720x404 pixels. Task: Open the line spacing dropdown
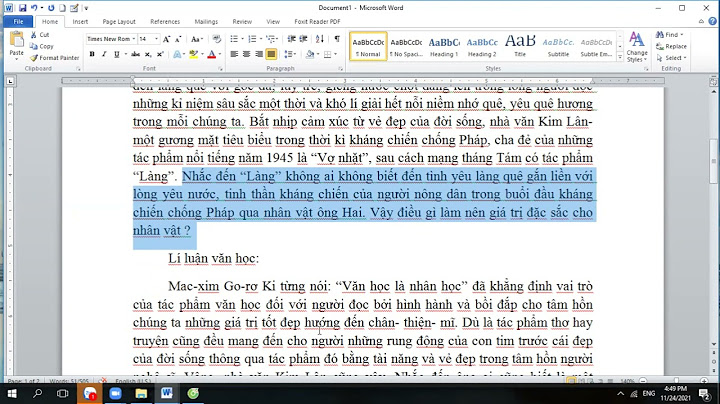tap(290, 54)
